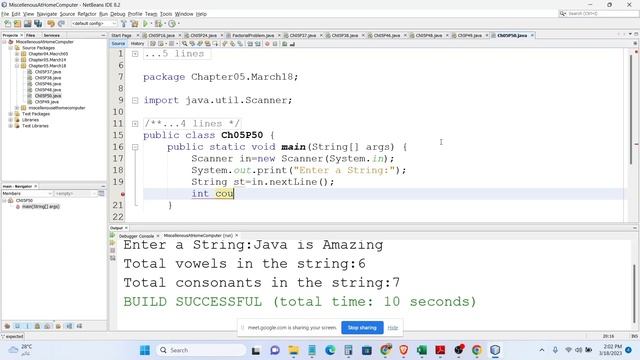This screenshot has height=360, width=640.
Task: Expand the Chapter04.March05 package node
Action: click(17, 54)
